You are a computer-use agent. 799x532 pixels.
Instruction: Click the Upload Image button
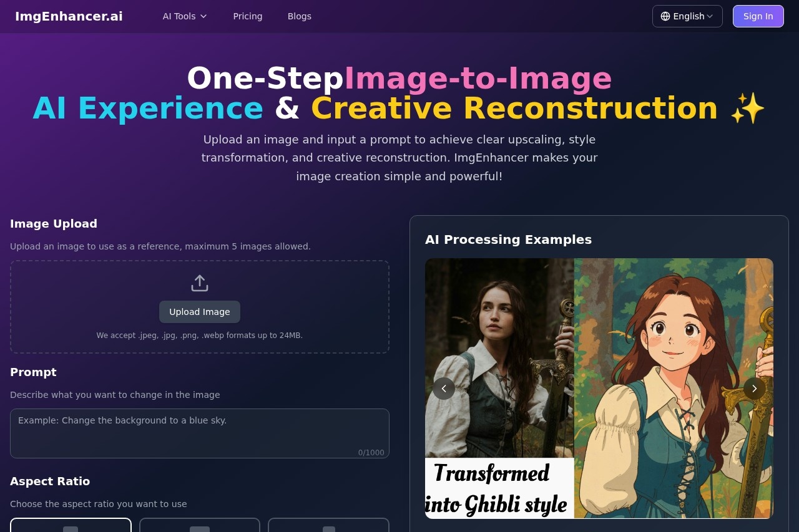pos(200,311)
